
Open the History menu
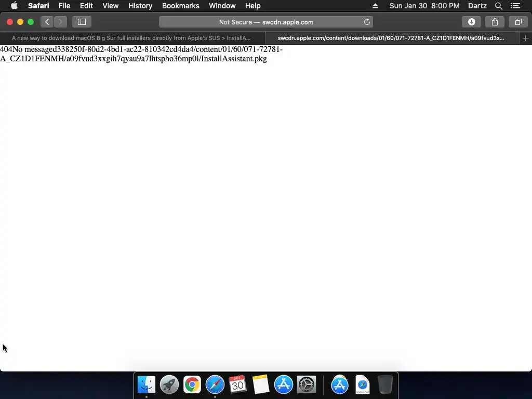pyautogui.click(x=140, y=6)
